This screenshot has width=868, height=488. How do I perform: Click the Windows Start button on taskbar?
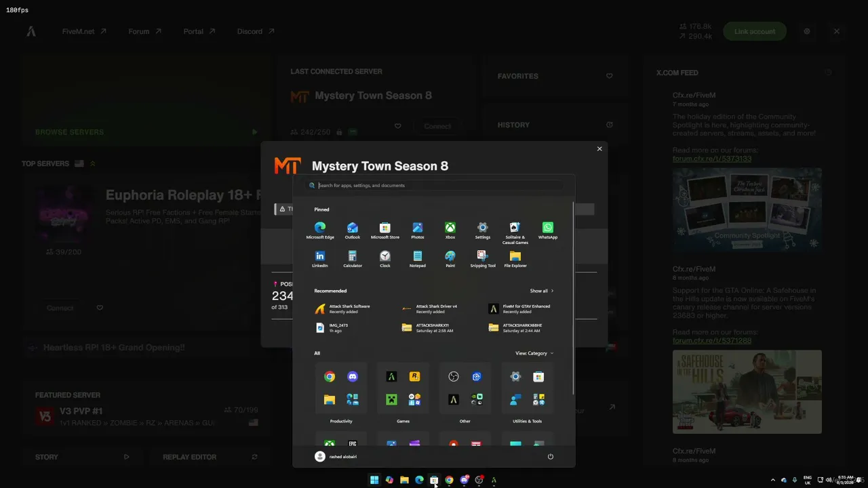click(x=374, y=480)
